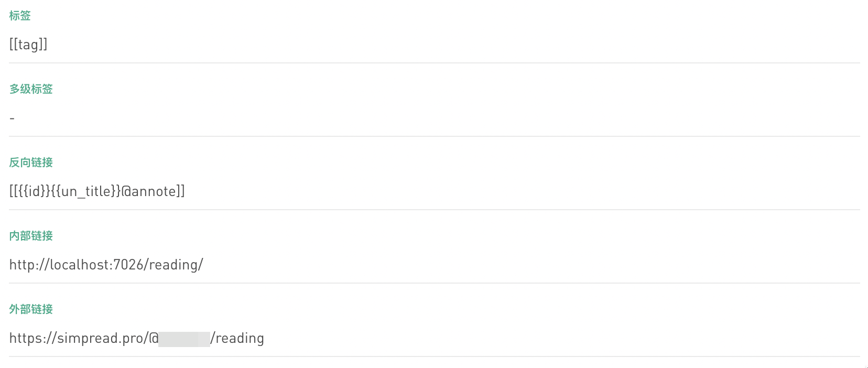Click the word localhost in internal link
Viewport: 868px width, 368px height.
point(79,265)
